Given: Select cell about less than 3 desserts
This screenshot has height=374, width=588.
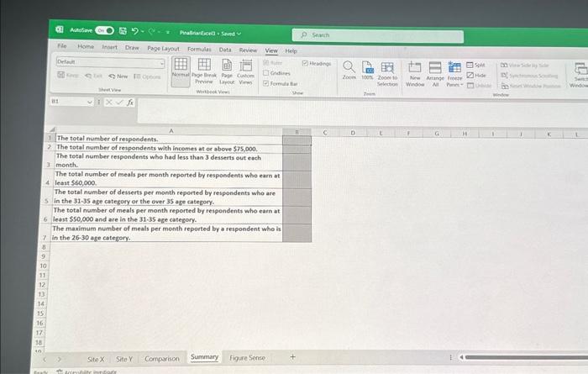Looking at the screenshot, I should coord(168,161).
